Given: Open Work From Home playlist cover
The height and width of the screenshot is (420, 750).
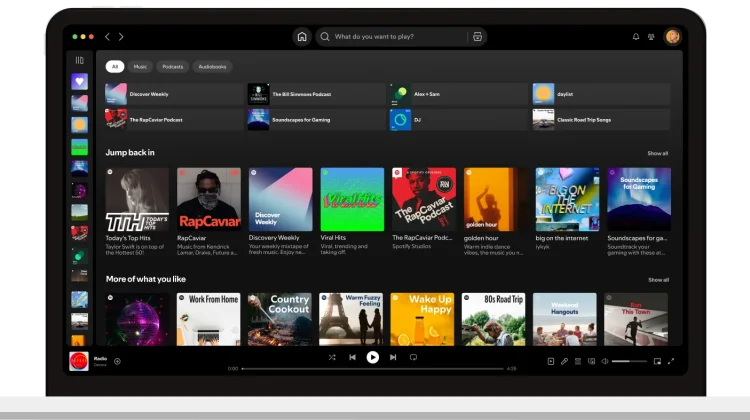Looking at the screenshot, I should pos(209,319).
